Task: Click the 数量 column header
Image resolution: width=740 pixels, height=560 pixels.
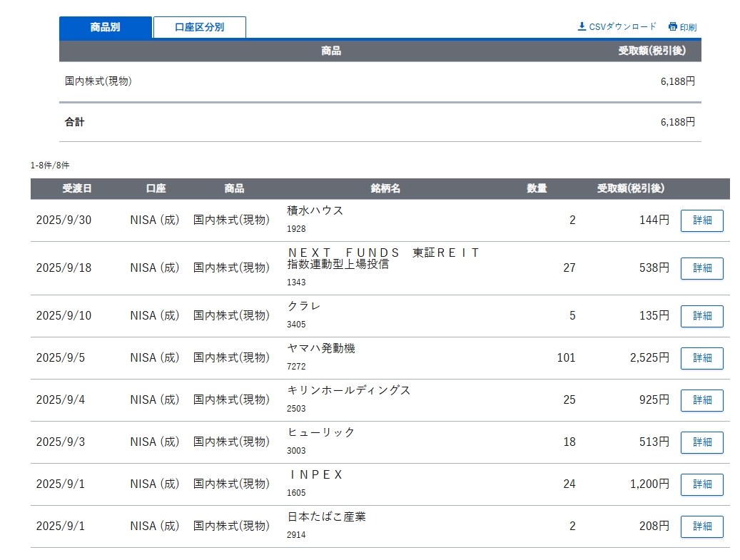Action: (537, 189)
